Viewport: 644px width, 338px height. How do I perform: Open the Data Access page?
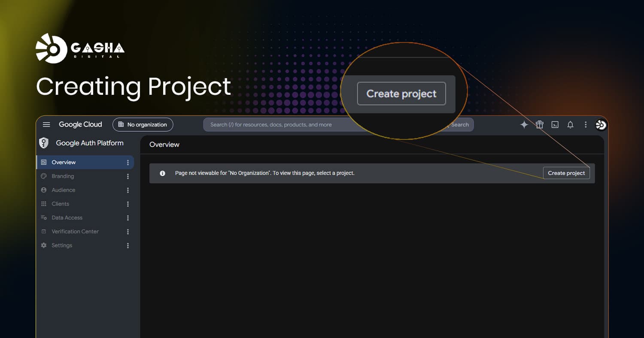[x=67, y=217]
